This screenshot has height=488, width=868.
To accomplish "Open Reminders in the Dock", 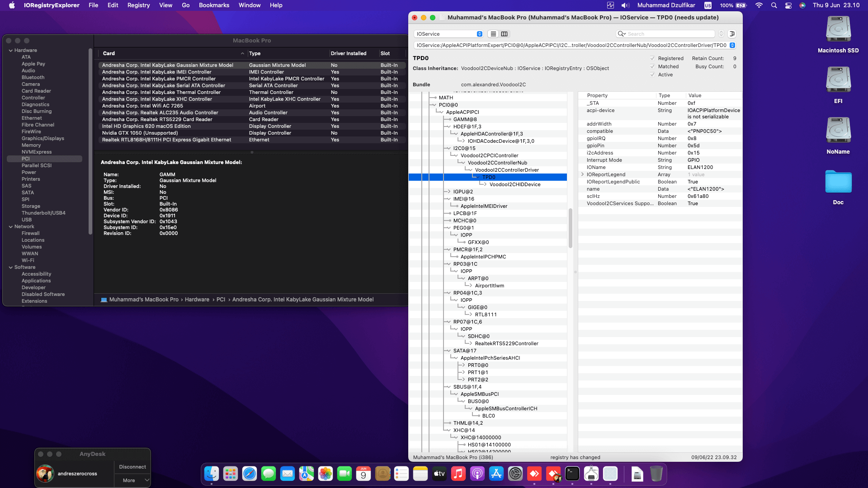I will [401, 474].
